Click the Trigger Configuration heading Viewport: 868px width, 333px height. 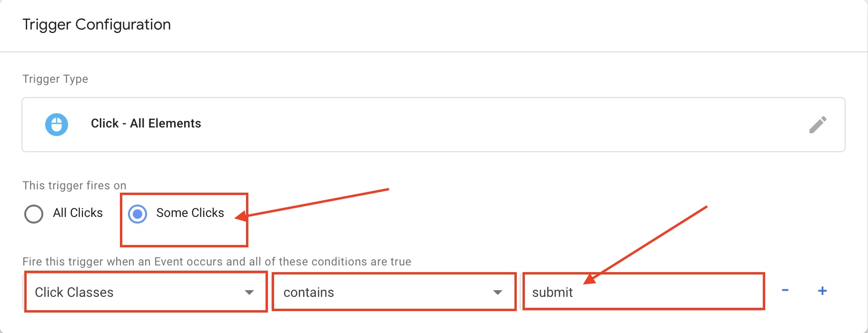[x=97, y=24]
